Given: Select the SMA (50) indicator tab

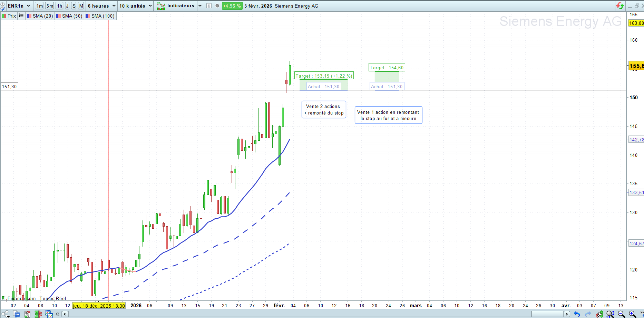Looking at the screenshot, I should click(x=69, y=16).
